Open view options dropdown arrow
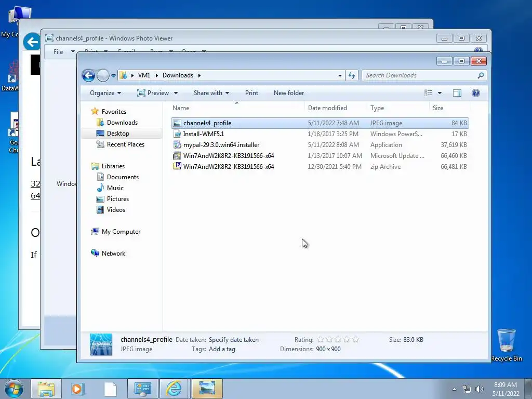The width and height of the screenshot is (532, 399). (x=440, y=93)
